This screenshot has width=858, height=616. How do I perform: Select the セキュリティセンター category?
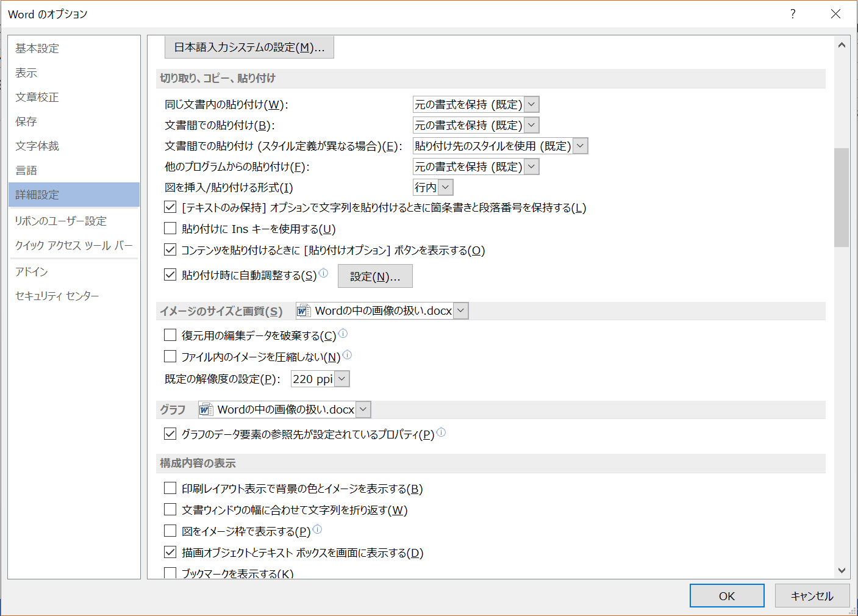pos(57,295)
